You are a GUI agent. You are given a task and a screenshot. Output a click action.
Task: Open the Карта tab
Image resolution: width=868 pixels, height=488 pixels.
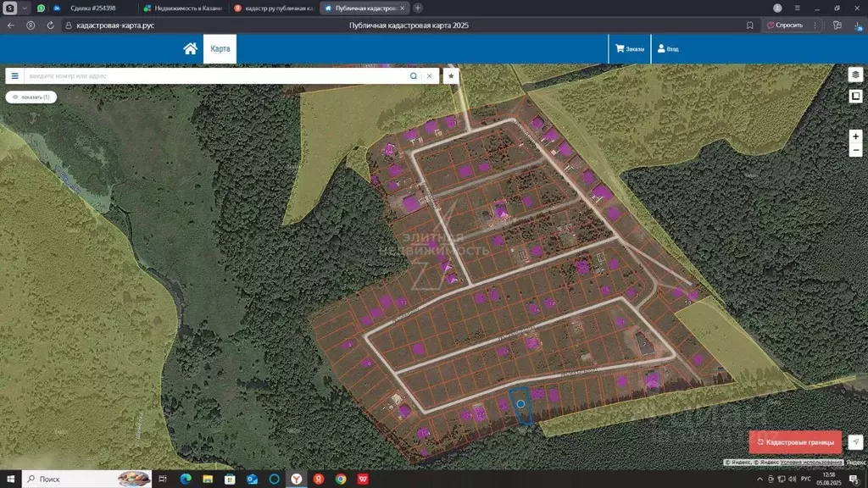tap(220, 49)
